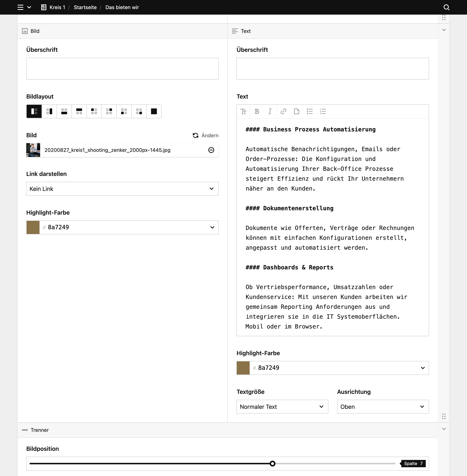Image resolution: width=467 pixels, height=476 pixels.
Task: Select the last solid Bildlayout option
Action: pos(154,111)
